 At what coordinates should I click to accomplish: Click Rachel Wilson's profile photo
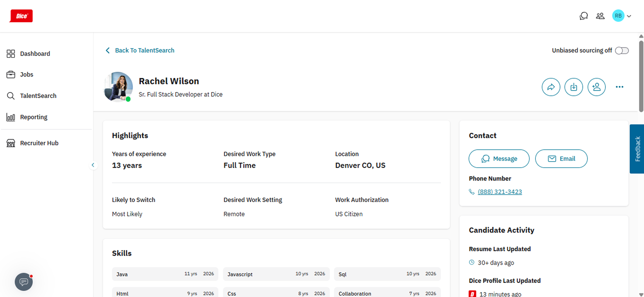(x=118, y=87)
